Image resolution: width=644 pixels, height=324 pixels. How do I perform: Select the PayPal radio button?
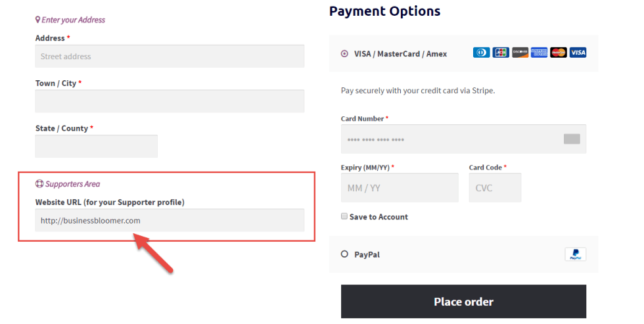pos(344,254)
